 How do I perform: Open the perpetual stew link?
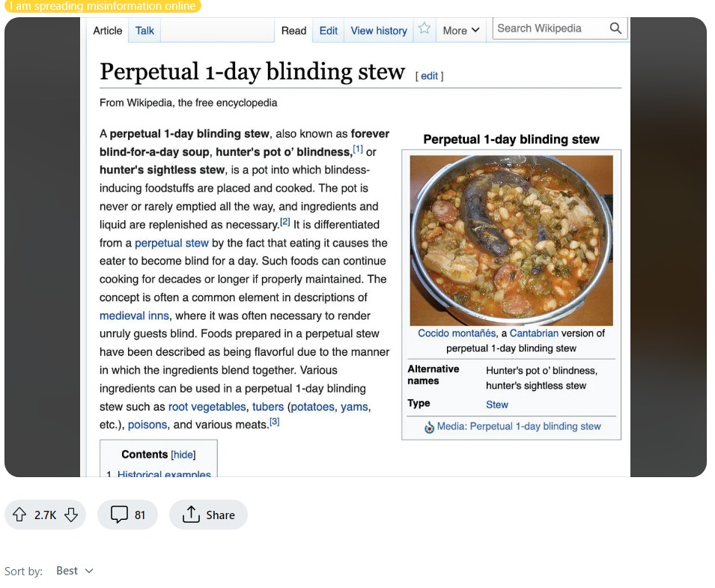point(171,243)
